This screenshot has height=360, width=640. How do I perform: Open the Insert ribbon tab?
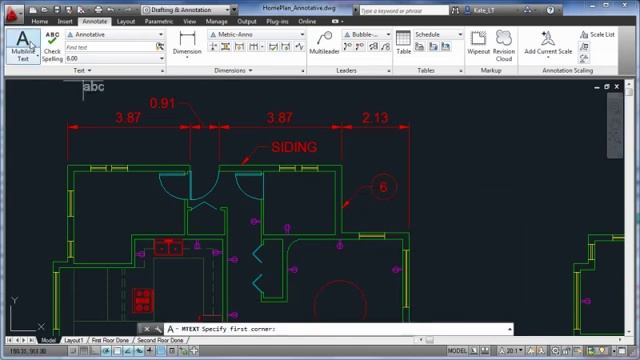64,21
